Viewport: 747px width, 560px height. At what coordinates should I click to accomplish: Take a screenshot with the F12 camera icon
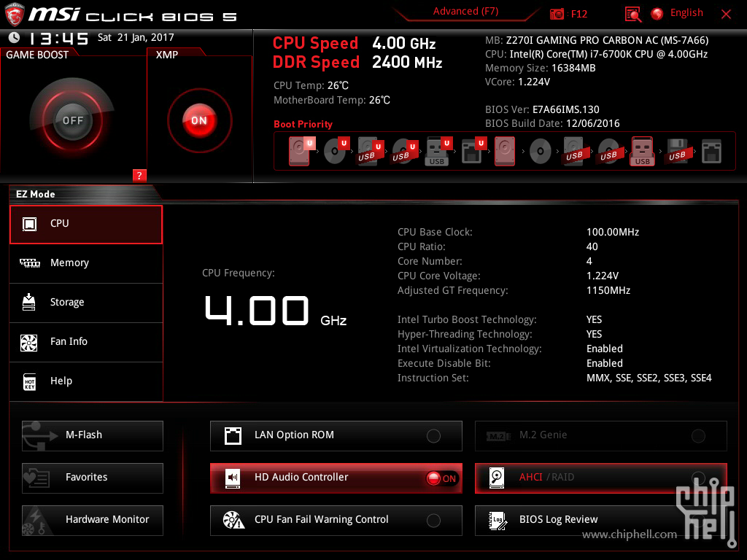tap(557, 14)
